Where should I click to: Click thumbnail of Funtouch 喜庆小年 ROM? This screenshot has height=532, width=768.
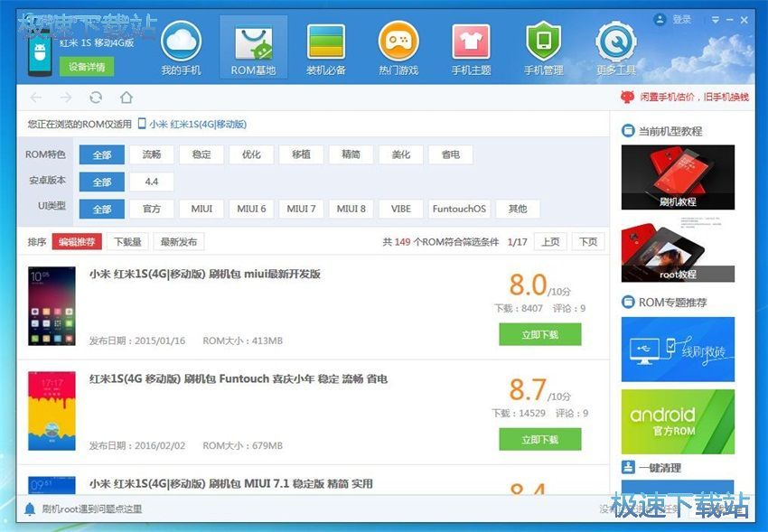click(x=52, y=411)
